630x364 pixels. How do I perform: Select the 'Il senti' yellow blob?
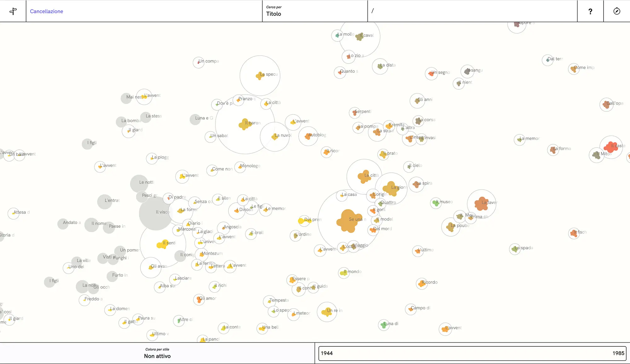click(162, 244)
